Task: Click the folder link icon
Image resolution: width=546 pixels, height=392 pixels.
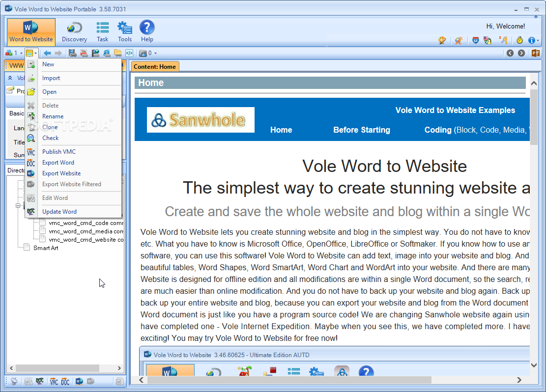Action: pos(118,53)
